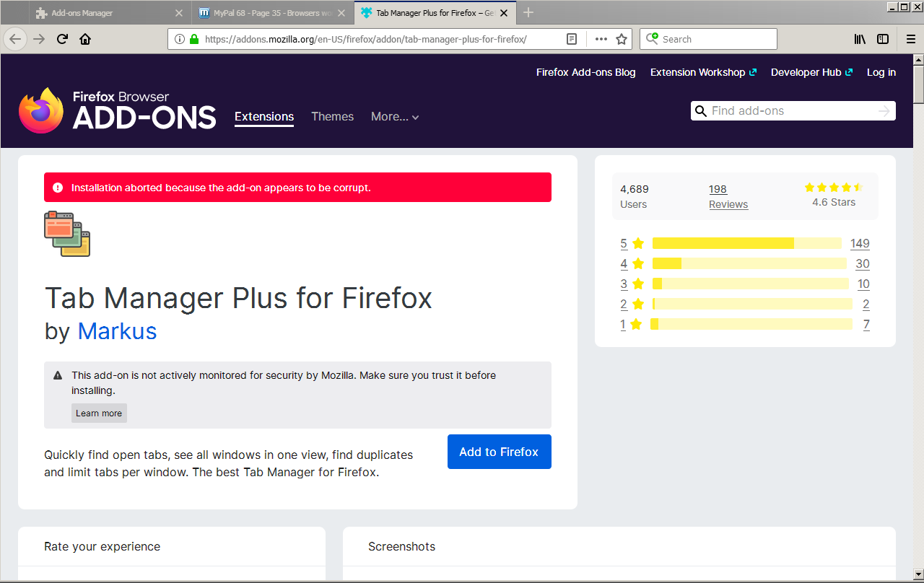Image resolution: width=924 pixels, height=583 pixels.
Task: Filter reviews by 1 star rating
Action: (x=632, y=324)
